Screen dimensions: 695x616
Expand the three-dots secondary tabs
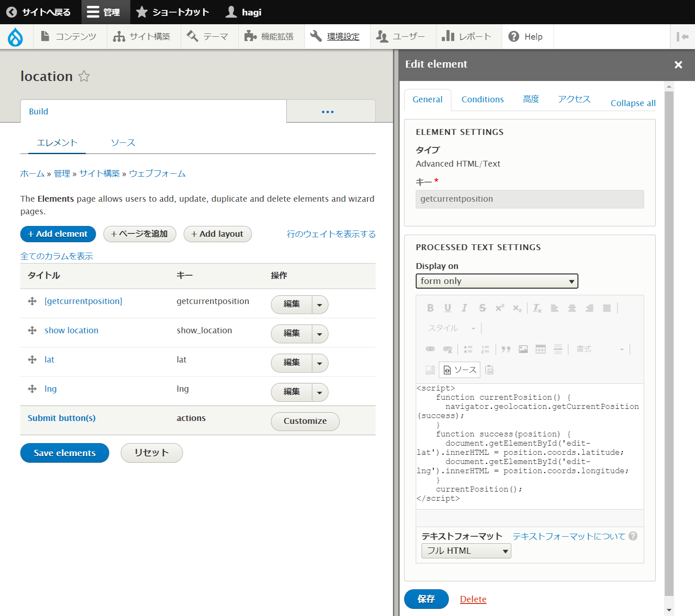click(x=328, y=112)
